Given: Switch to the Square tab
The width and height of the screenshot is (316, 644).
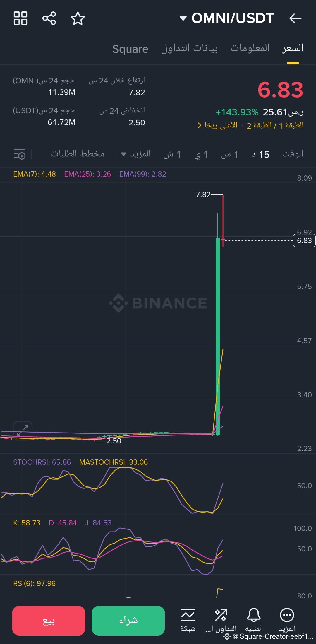Looking at the screenshot, I should click(130, 49).
